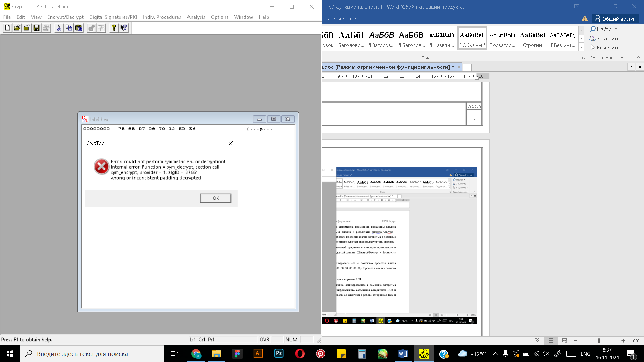Click the Cut scissors icon in CrypTool toolbar
This screenshot has width=644, height=362.
click(59, 28)
